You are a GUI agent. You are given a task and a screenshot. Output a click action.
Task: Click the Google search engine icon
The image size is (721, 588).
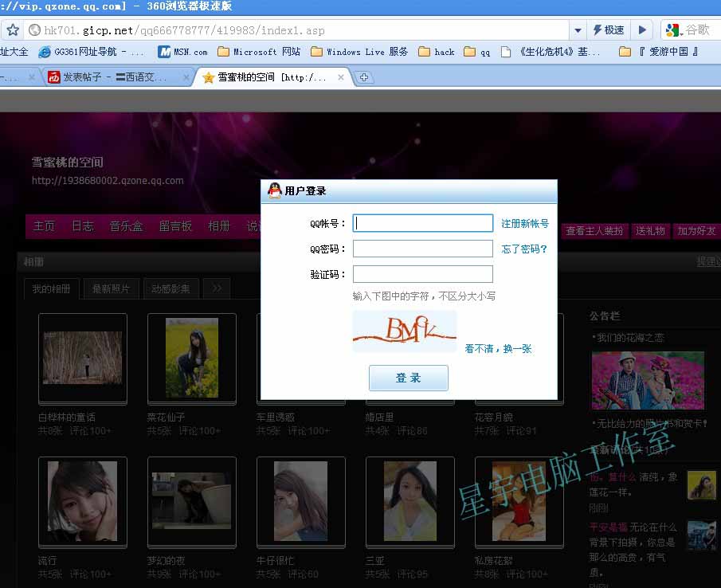pos(672,30)
